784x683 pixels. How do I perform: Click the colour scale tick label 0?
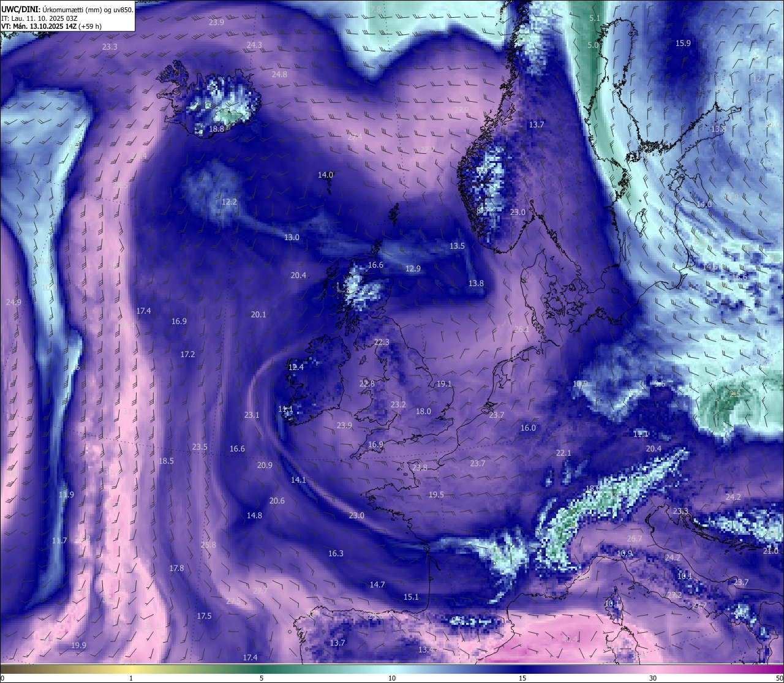click(x=2, y=678)
